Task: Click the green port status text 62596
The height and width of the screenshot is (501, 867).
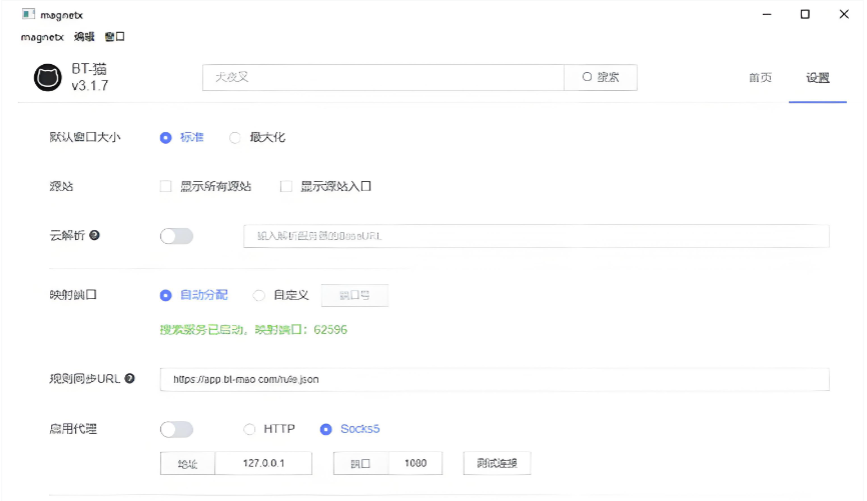Action: point(253,330)
